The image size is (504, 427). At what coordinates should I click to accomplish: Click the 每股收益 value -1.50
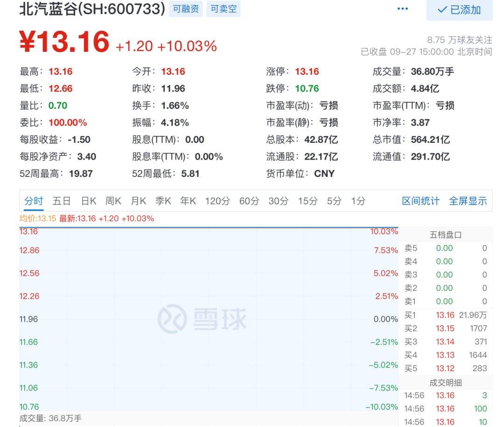79,140
